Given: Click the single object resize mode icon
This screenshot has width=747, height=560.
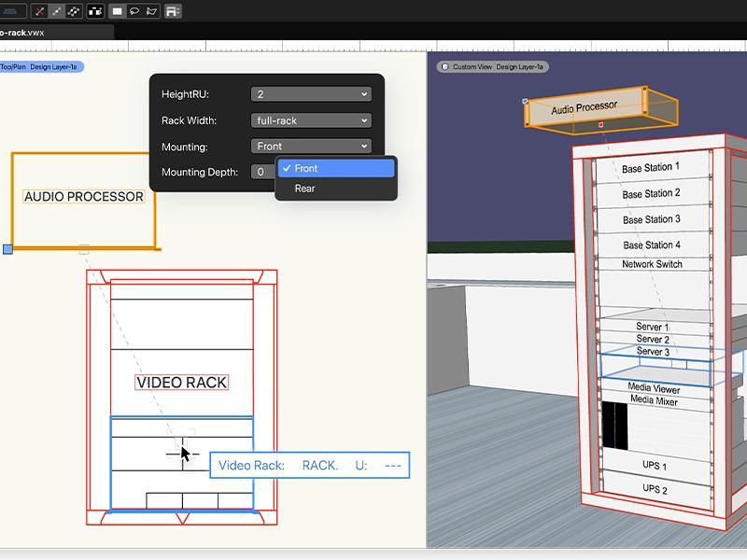Looking at the screenshot, I should [56, 11].
